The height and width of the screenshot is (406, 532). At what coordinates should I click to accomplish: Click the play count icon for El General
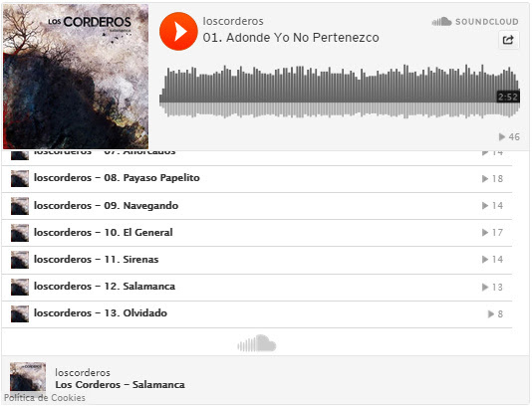click(x=485, y=233)
